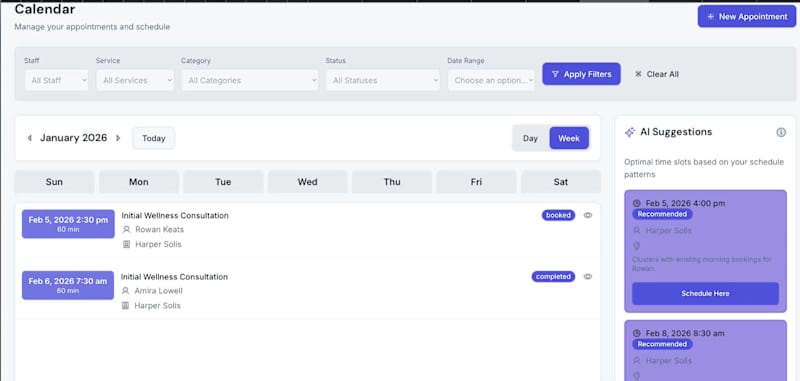Viewport: 800px width, 381px height.
Task: Click the AI Suggestions sparkle icon
Action: tap(630, 132)
